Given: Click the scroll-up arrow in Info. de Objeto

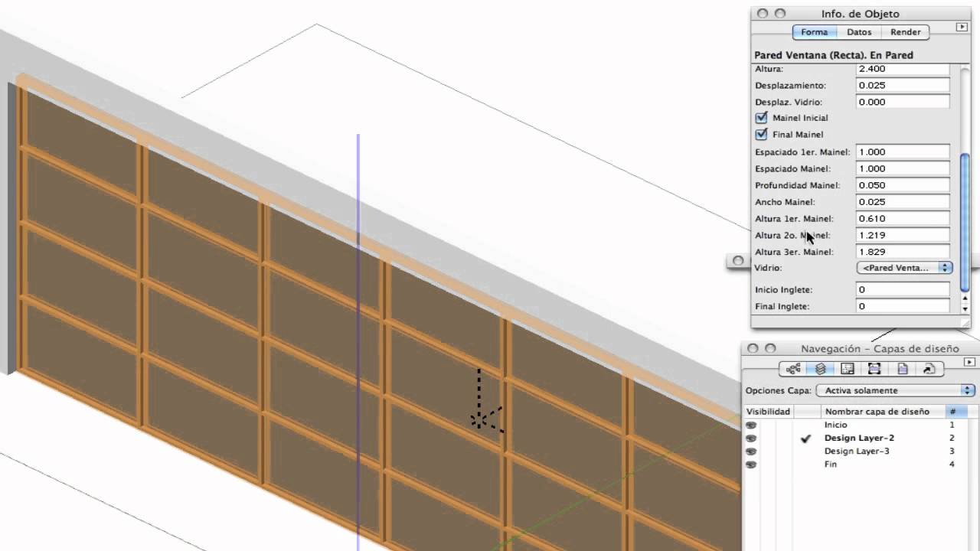Looking at the screenshot, I should click(965, 298).
